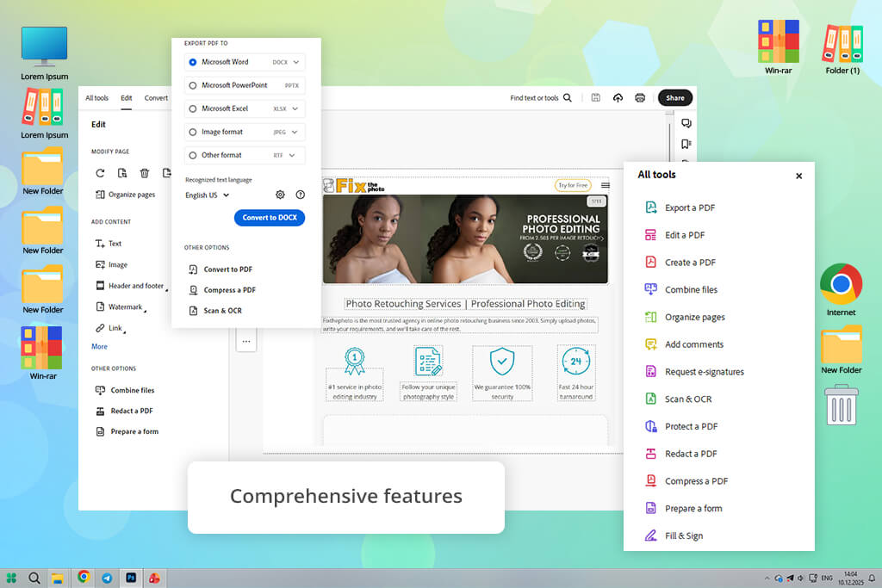Select Prepare a form in All tools
This screenshot has height=588, width=882.
coord(684,509)
